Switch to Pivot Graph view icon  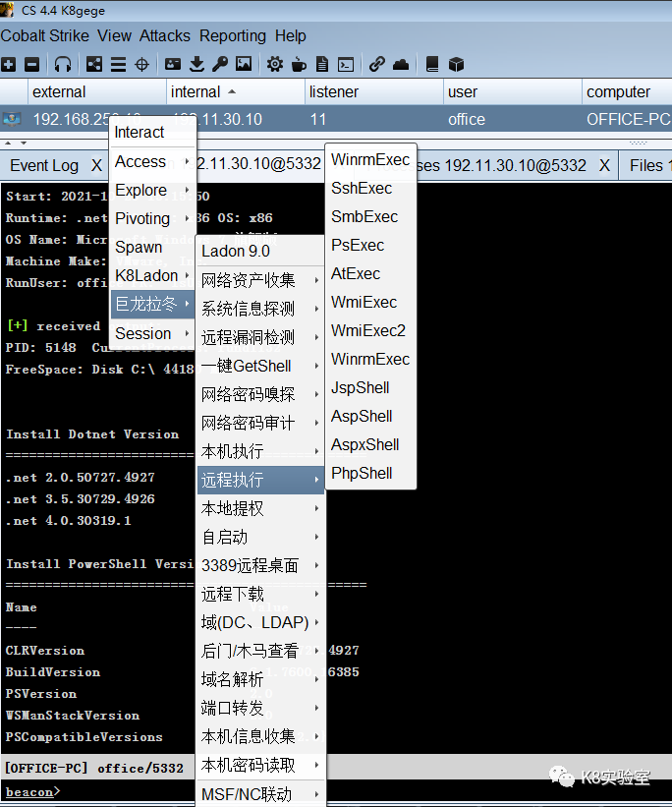click(94, 64)
